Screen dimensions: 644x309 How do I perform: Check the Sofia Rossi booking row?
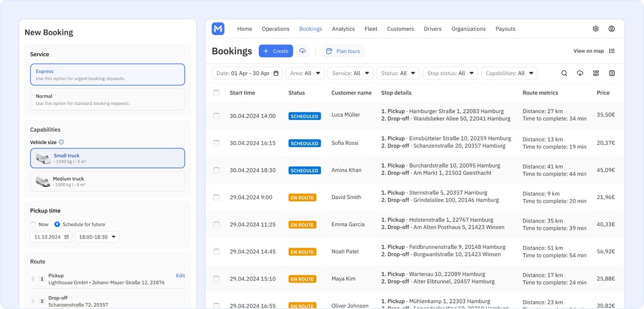coord(216,143)
